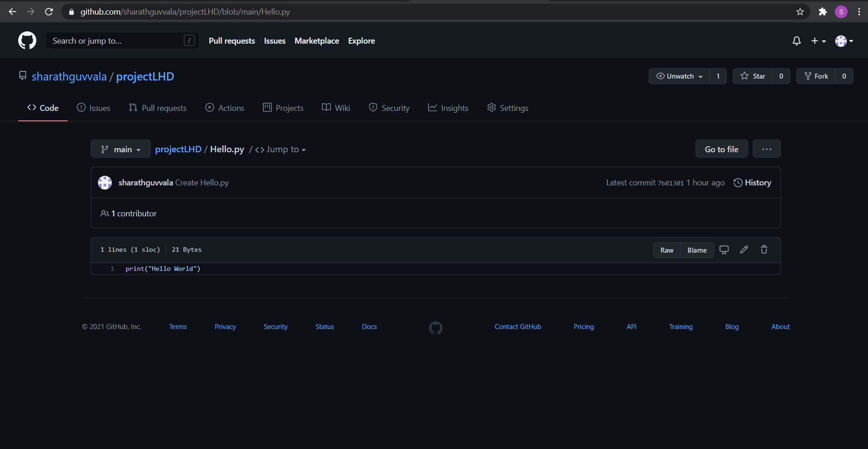This screenshot has width=868, height=449.
Task: Bookmark this page with the star icon
Action: click(x=800, y=12)
